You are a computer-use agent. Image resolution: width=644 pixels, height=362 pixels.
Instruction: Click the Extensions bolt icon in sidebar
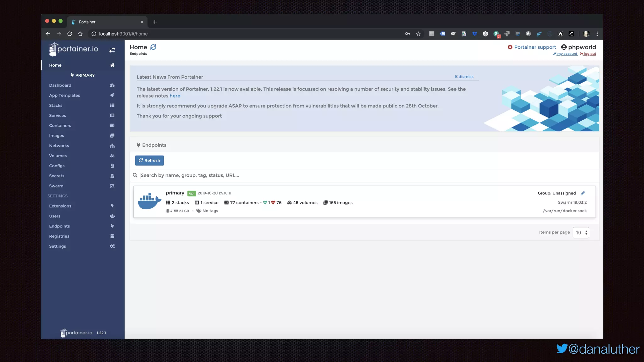[112, 206]
